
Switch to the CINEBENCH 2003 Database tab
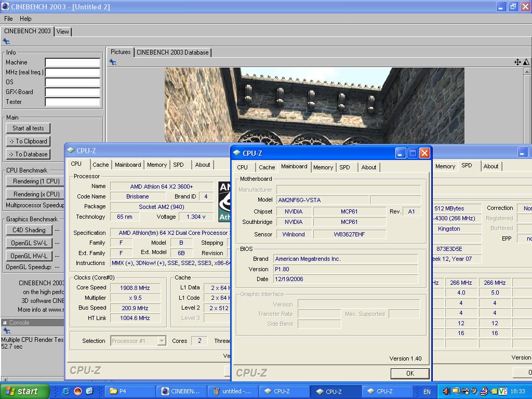click(x=172, y=52)
